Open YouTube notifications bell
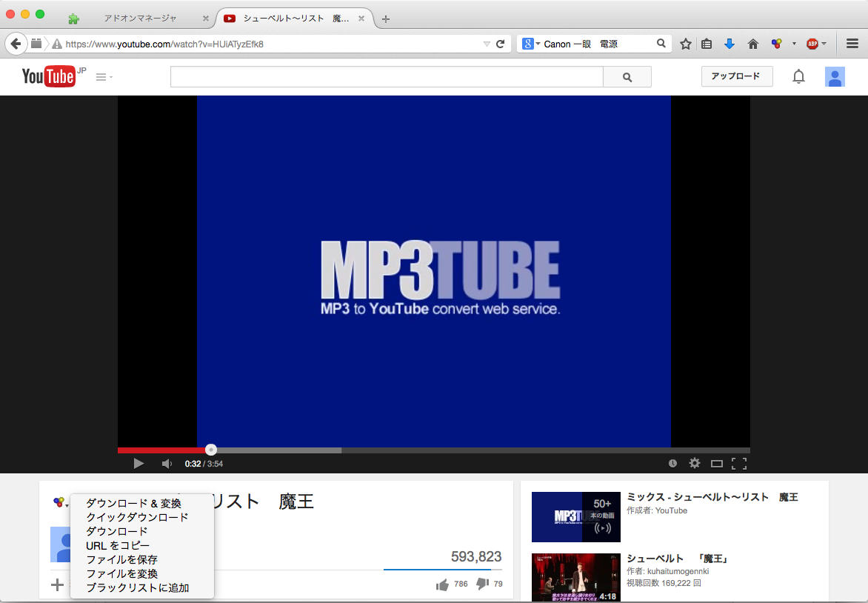The image size is (868, 603). tap(798, 76)
